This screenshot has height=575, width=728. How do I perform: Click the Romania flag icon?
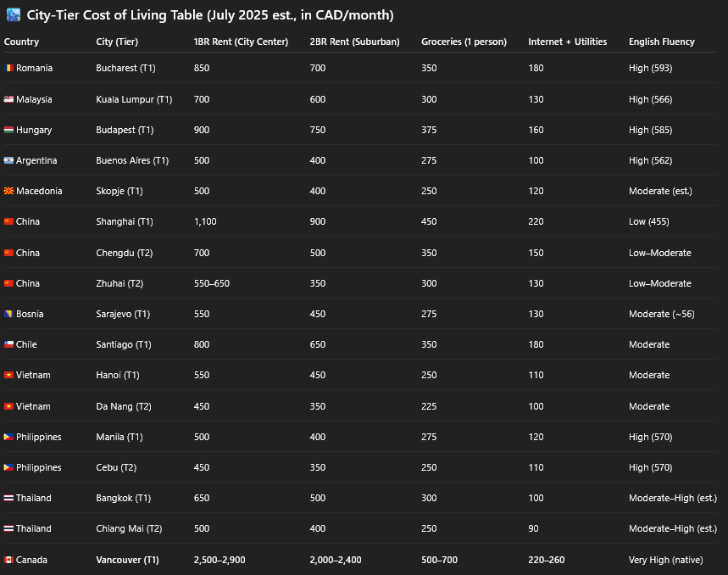coord(8,68)
